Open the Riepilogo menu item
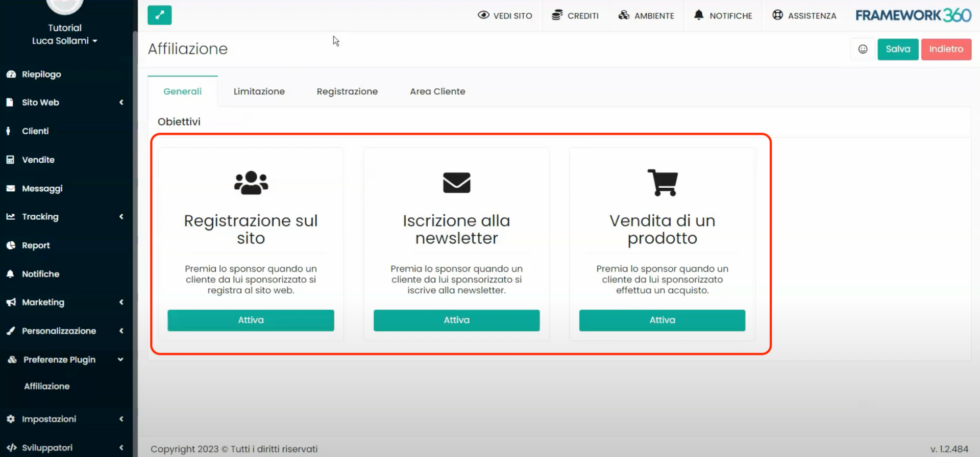The image size is (980, 457). [x=41, y=74]
